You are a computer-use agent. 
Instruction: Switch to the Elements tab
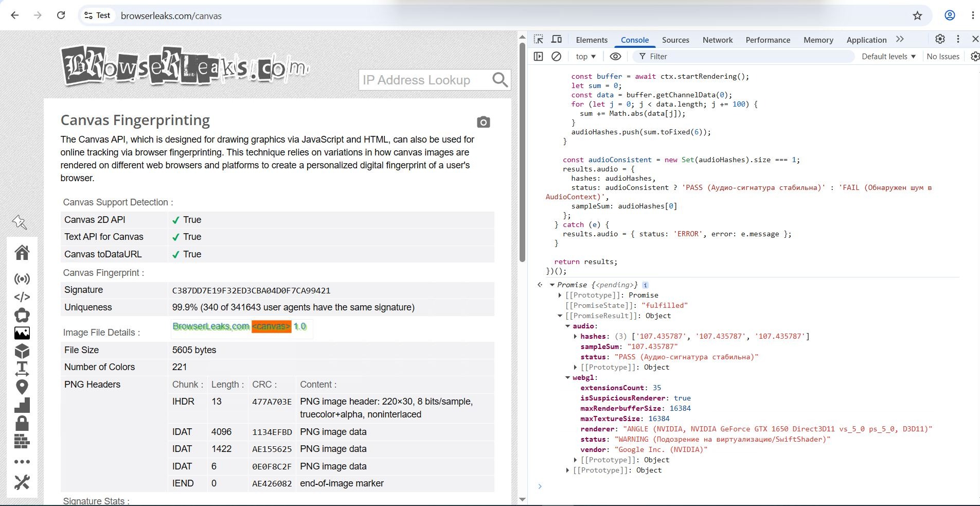click(x=592, y=40)
